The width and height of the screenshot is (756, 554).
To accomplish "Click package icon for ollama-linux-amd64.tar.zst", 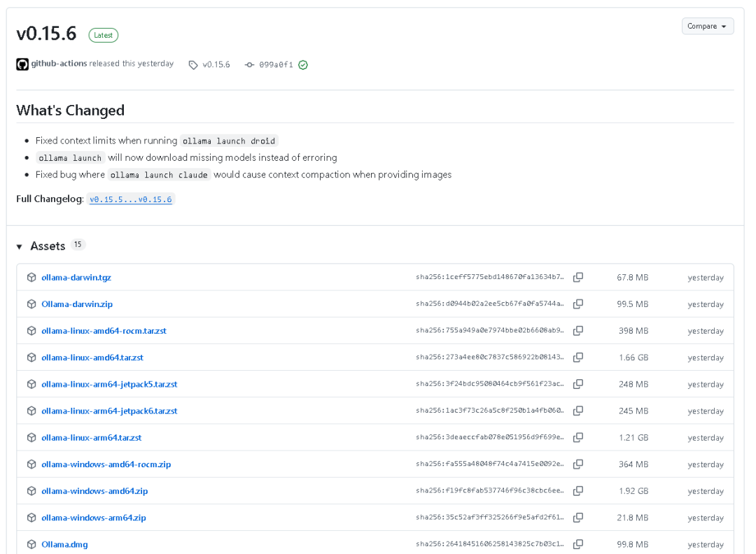I will coord(31,357).
